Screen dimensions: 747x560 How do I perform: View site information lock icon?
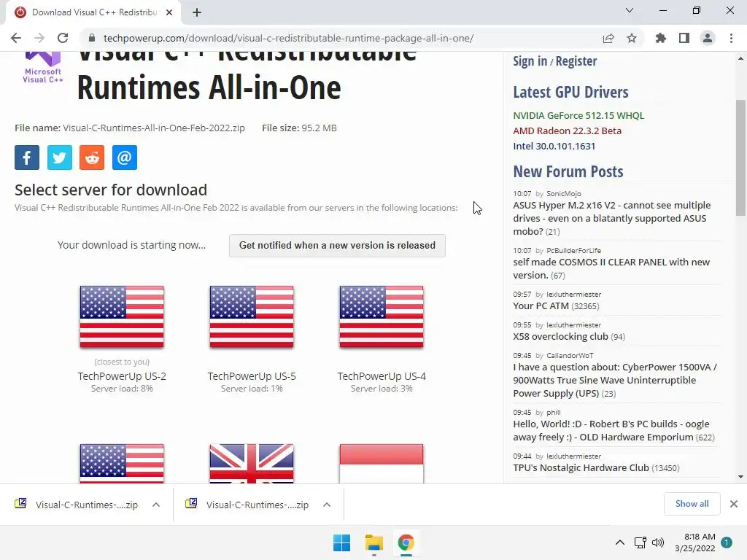pos(92,38)
